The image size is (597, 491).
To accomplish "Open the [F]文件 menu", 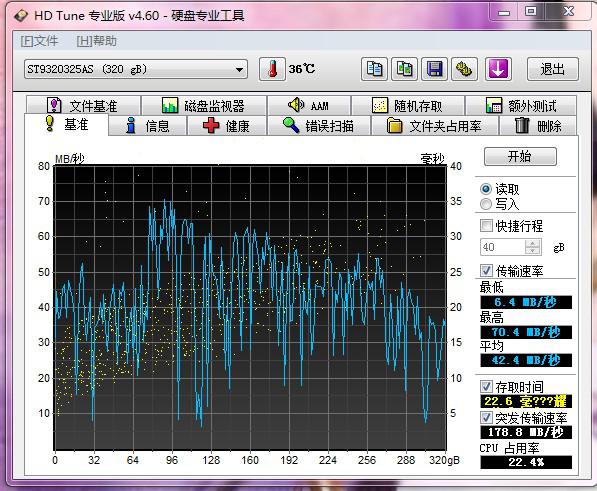I will 40,41.
